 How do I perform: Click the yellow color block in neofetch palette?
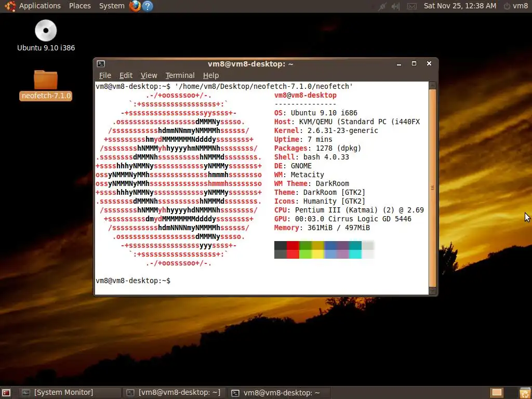tap(318, 250)
